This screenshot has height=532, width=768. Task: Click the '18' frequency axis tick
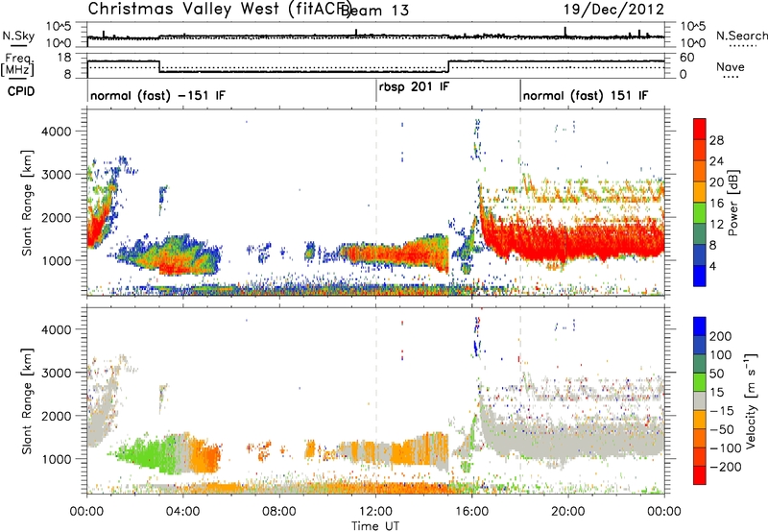pyautogui.click(x=63, y=58)
